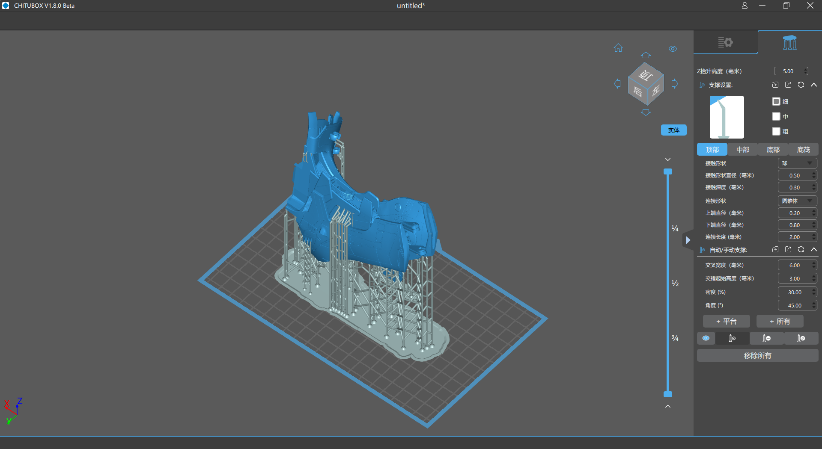Collapse the right panel with side arrow

687,240
